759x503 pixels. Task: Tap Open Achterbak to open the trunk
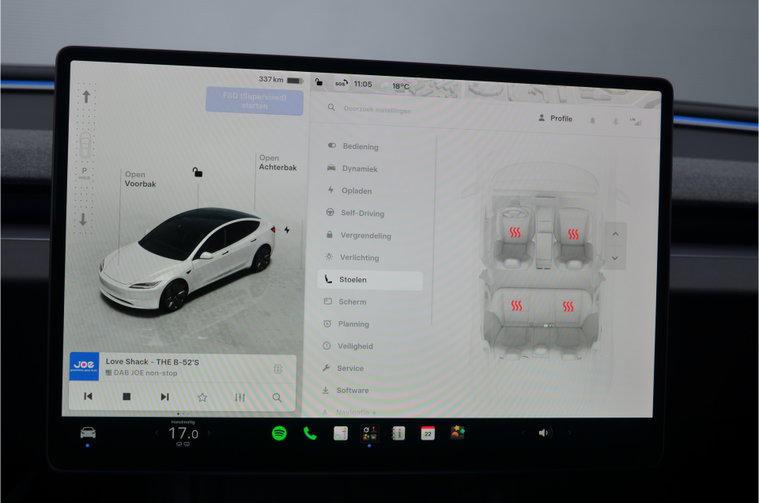(x=277, y=163)
